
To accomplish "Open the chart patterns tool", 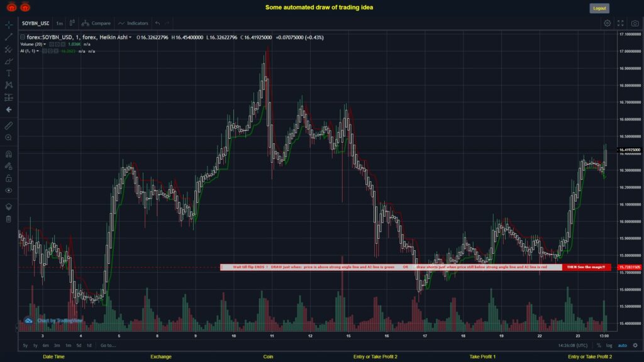I will (9, 85).
